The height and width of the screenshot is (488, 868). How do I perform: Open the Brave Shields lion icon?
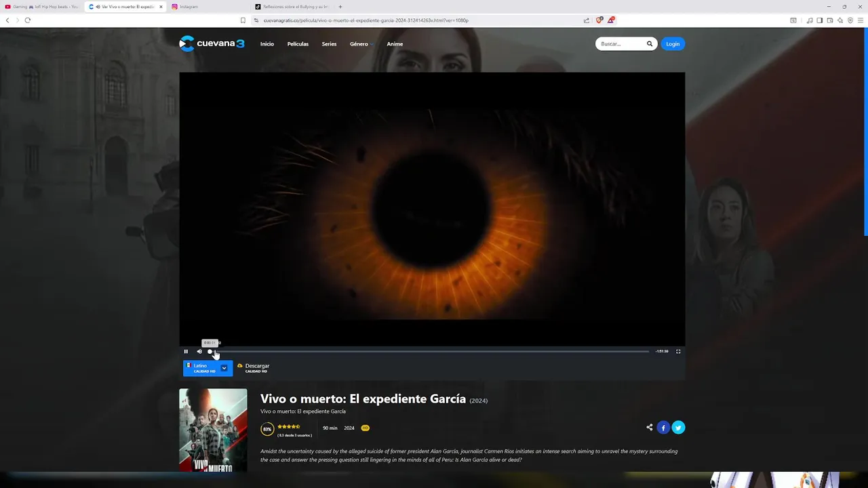(599, 20)
